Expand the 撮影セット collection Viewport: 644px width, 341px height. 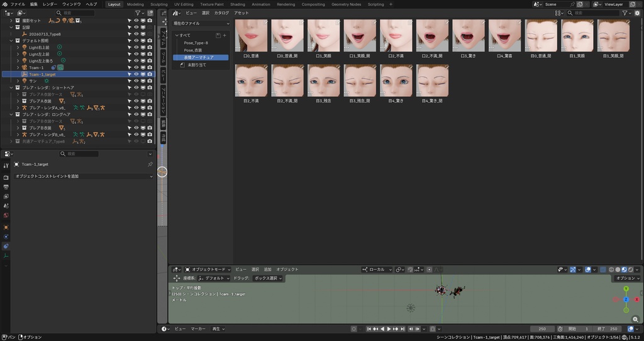tap(11, 21)
